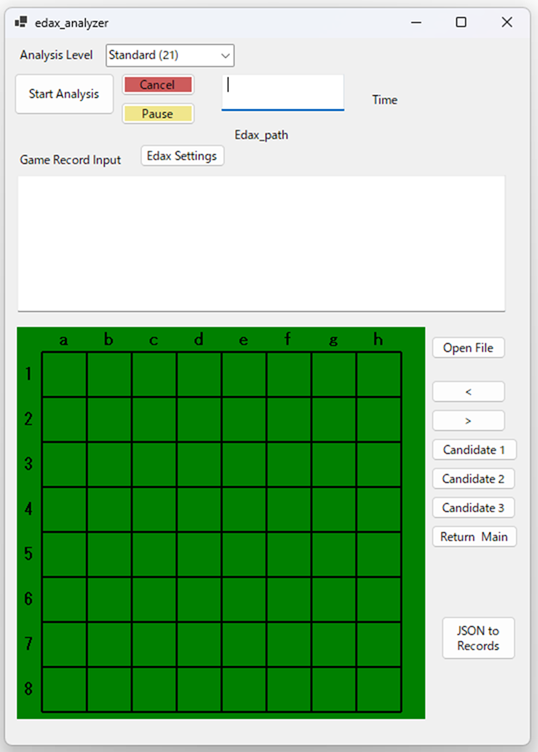Viewport: 538px width, 752px height.
Task: Show Candidate 1 move
Action: click(x=474, y=450)
